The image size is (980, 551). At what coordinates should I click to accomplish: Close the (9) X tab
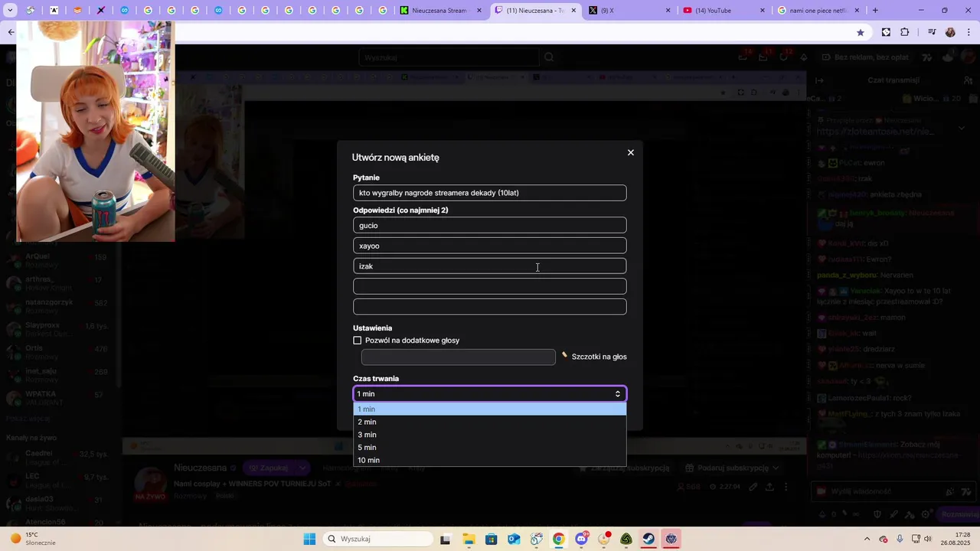[x=668, y=11]
